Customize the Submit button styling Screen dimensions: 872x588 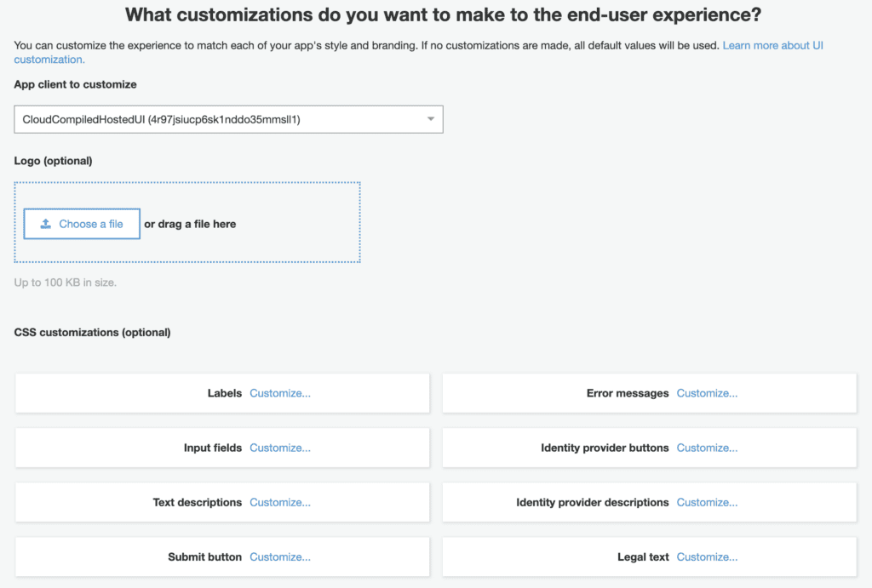[x=280, y=557]
